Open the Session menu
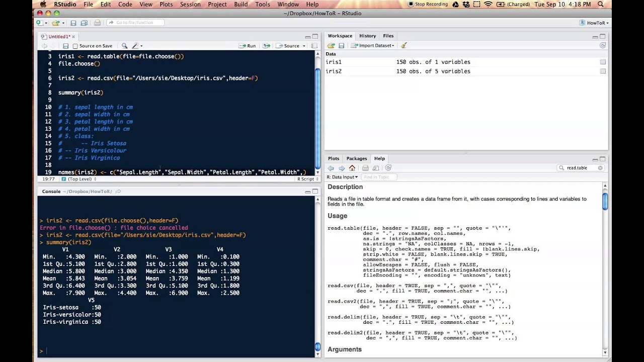The width and height of the screenshot is (644, 362). click(190, 4)
